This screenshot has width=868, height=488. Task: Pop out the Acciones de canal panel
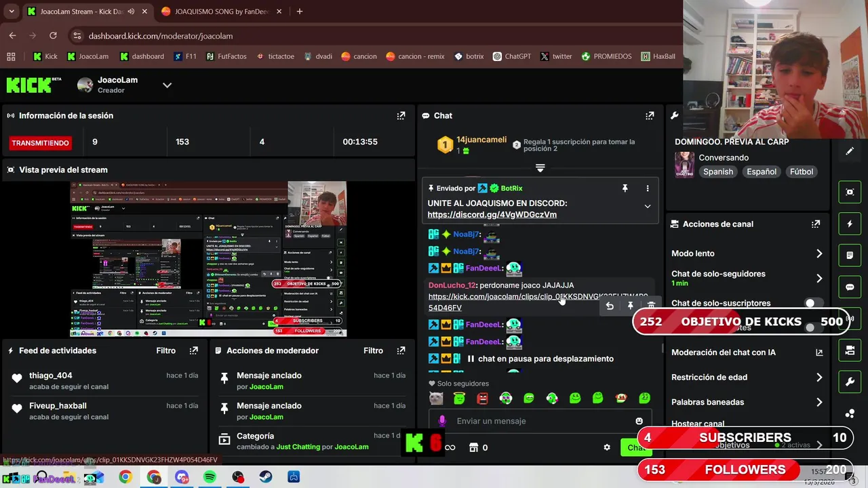tap(816, 224)
